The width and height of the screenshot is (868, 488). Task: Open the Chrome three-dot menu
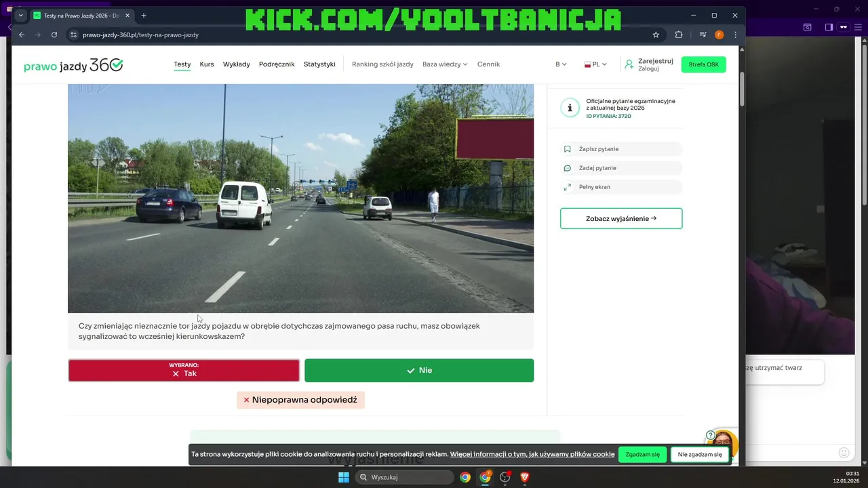coord(736,35)
